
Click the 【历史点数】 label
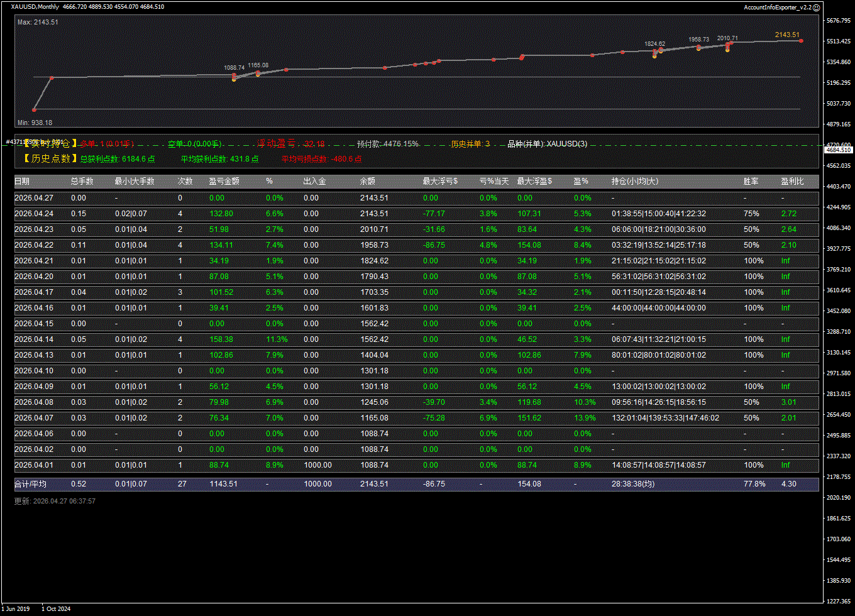(x=47, y=159)
